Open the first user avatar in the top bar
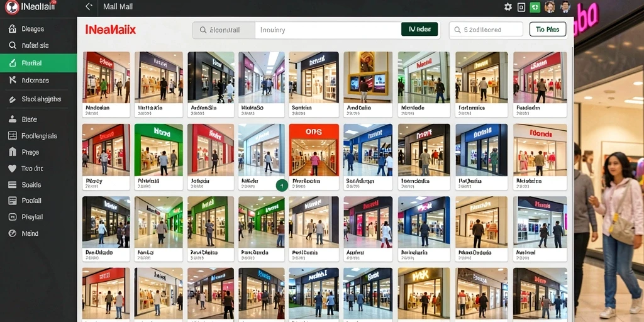This screenshot has width=644, height=322. pos(550,6)
